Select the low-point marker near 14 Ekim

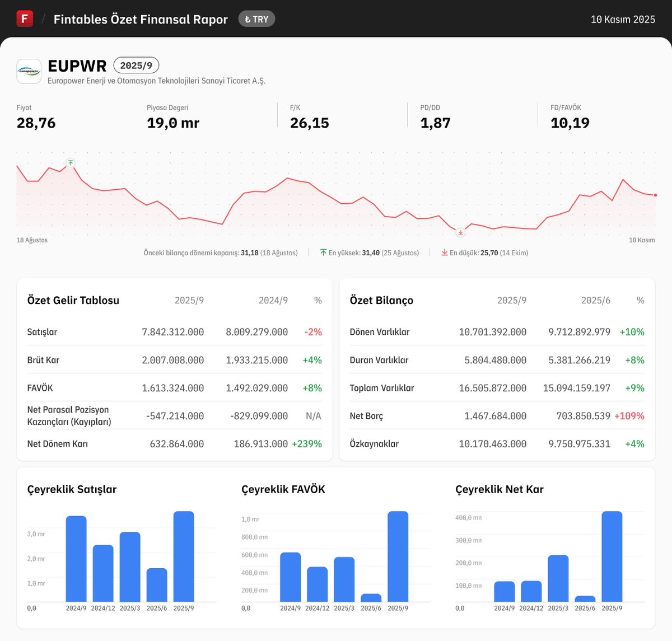(x=459, y=232)
